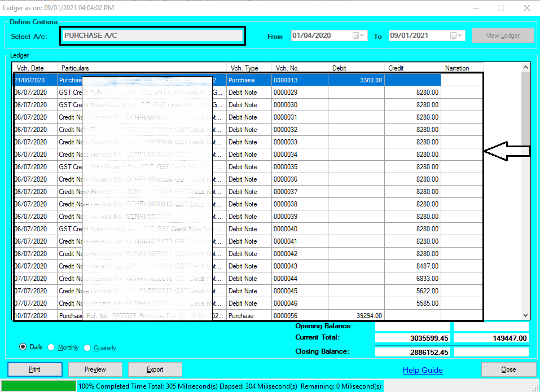Click the Opening Balance input field
Screen dimensions: 540x392
412,326
